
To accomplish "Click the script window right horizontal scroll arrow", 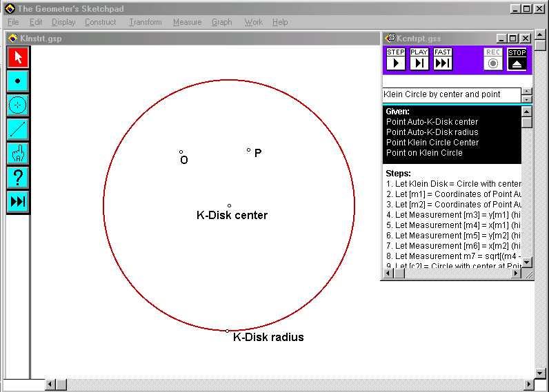I will pyautogui.click(x=516, y=274).
